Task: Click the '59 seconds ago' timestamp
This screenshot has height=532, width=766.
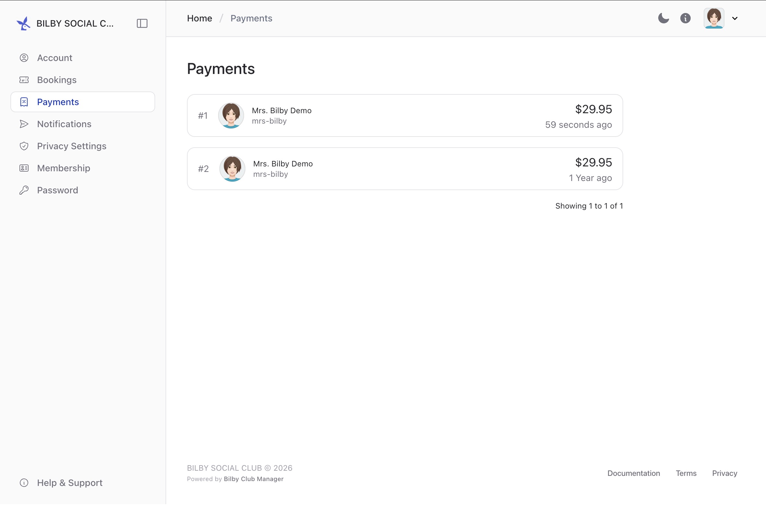Action: 578,125
